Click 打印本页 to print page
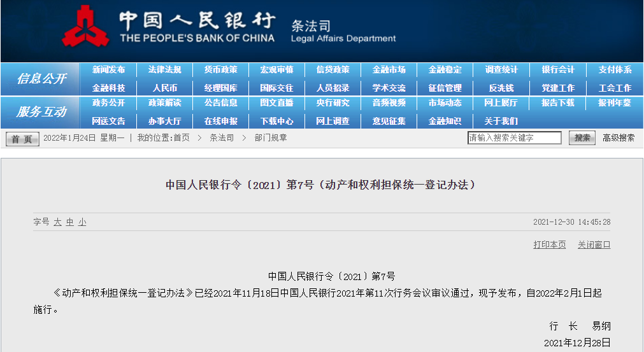The width and height of the screenshot is (644, 352). click(550, 244)
